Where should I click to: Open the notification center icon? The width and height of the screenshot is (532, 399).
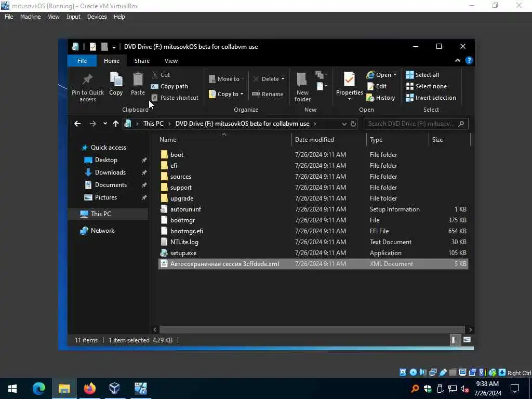[x=515, y=389]
